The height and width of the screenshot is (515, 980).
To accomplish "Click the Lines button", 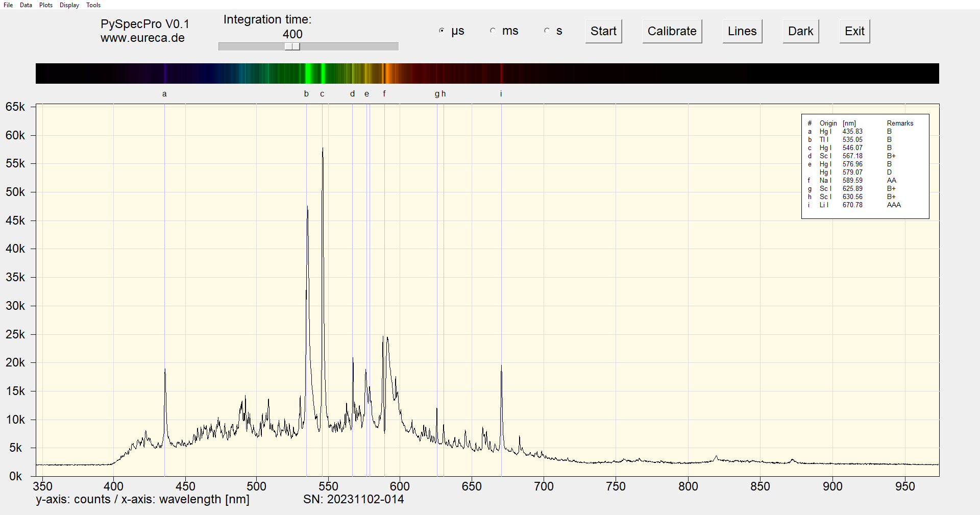I will tap(742, 31).
